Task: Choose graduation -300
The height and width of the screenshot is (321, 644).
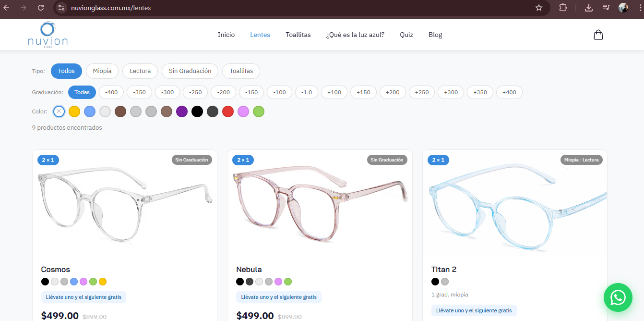Action: coord(167,92)
